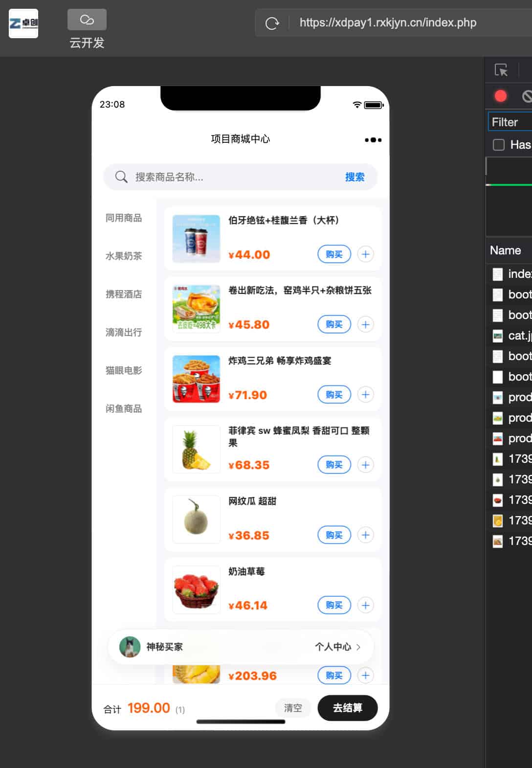Open the three-dot menu in header
Image resolution: width=532 pixels, height=768 pixels.
point(373,140)
